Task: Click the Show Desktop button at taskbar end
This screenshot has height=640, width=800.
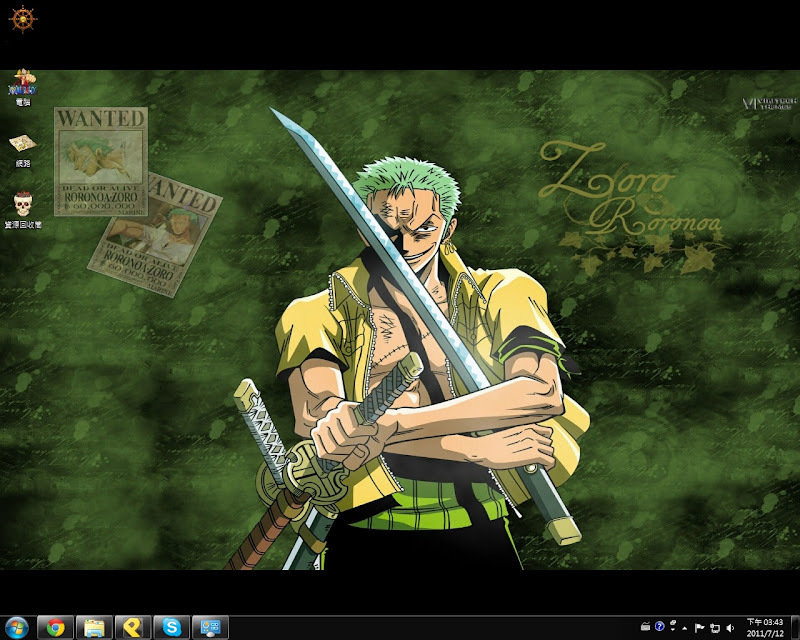Action: click(795, 628)
